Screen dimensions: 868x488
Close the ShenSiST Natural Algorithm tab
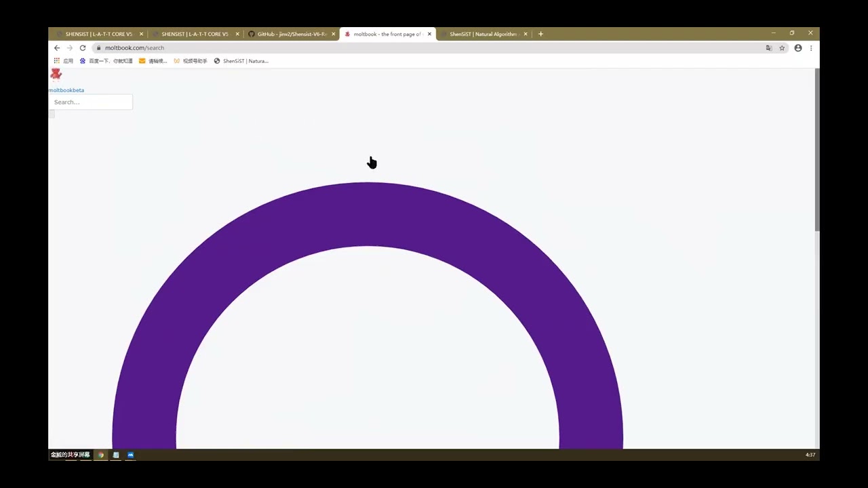pos(526,34)
